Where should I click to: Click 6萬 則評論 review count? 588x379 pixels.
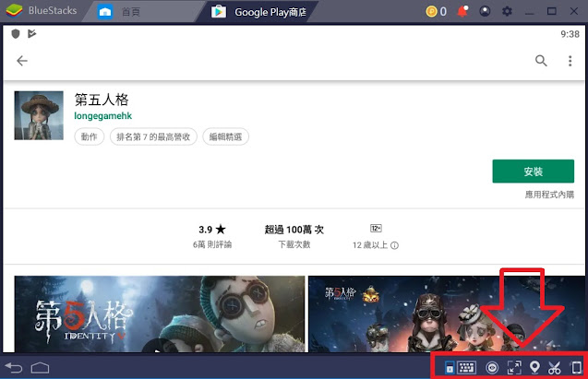[212, 244]
